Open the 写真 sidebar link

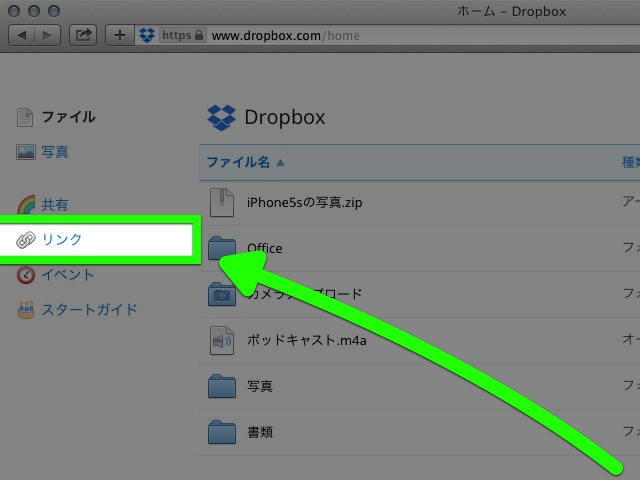[x=55, y=152]
